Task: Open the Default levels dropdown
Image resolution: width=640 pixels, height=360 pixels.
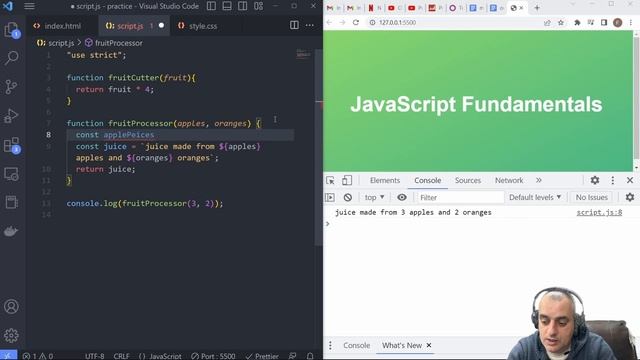Action: coord(535,198)
